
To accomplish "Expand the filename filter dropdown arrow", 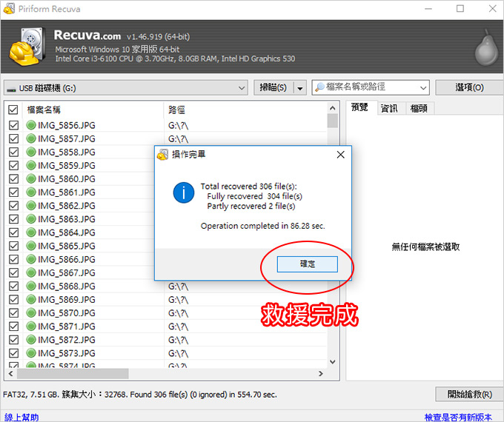I will click(x=423, y=87).
